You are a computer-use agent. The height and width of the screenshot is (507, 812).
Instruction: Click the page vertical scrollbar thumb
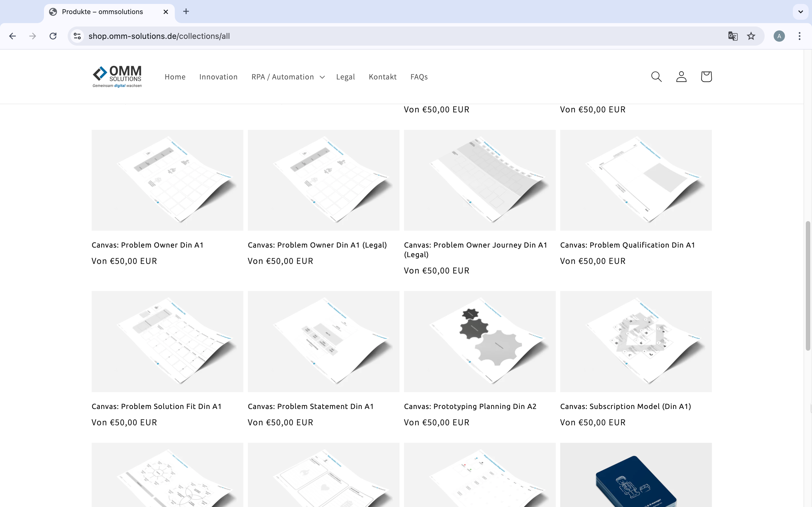click(x=808, y=286)
